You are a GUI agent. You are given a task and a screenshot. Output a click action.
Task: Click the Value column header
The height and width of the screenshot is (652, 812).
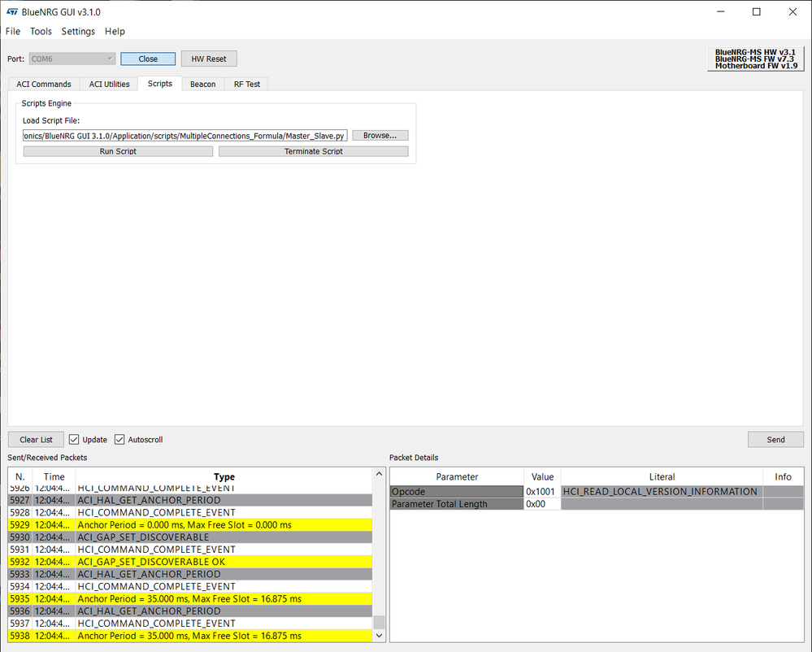542,476
